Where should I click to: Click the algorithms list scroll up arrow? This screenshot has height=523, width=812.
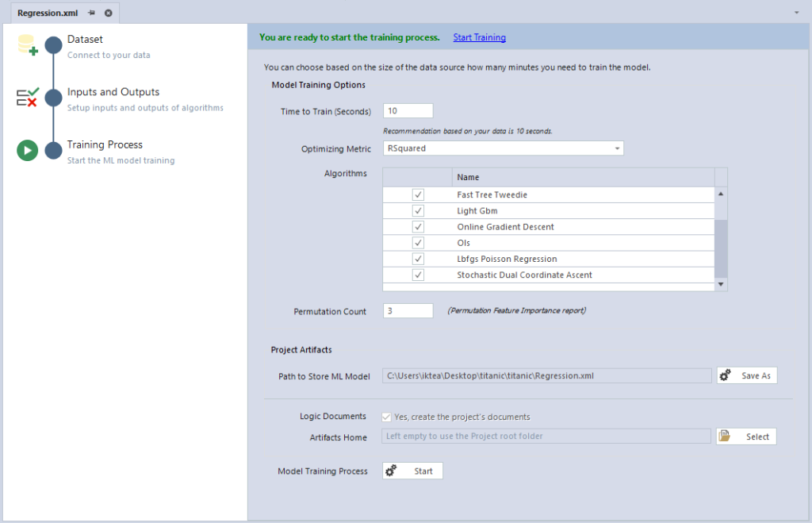(721, 194)
